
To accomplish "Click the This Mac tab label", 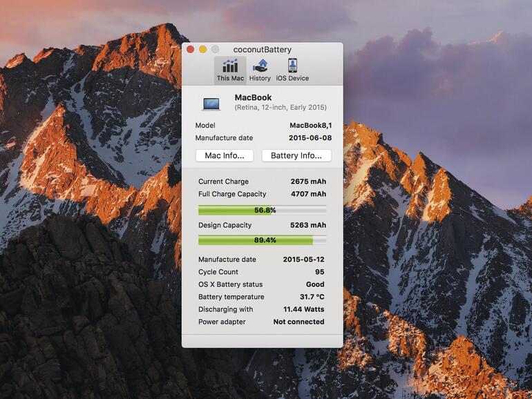I will pos(230,78).
